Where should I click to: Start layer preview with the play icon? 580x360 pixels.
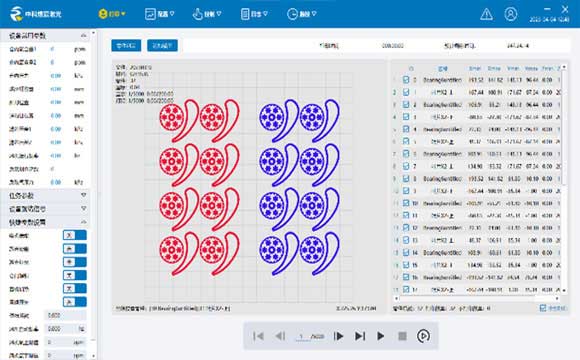pos(381,336)
